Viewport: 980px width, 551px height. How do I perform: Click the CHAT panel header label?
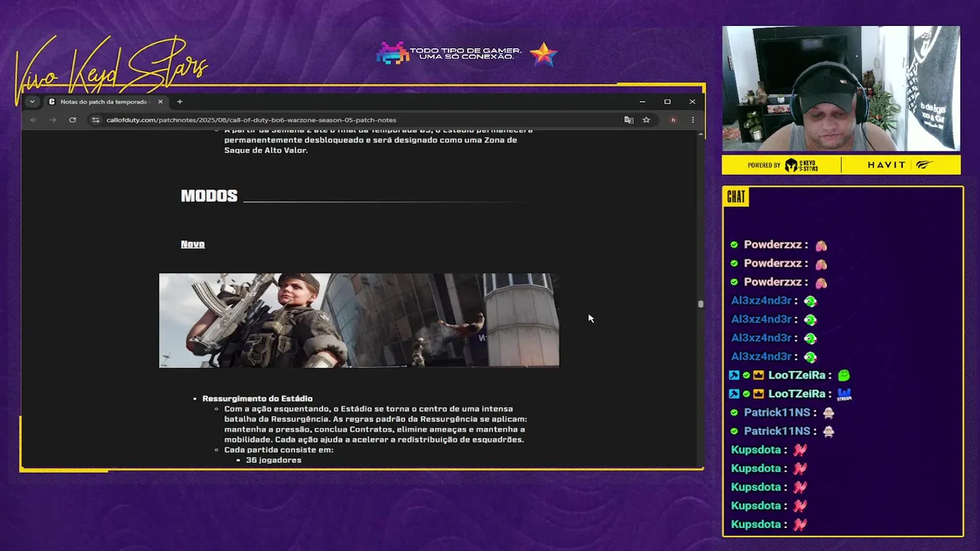pos(736,197)
